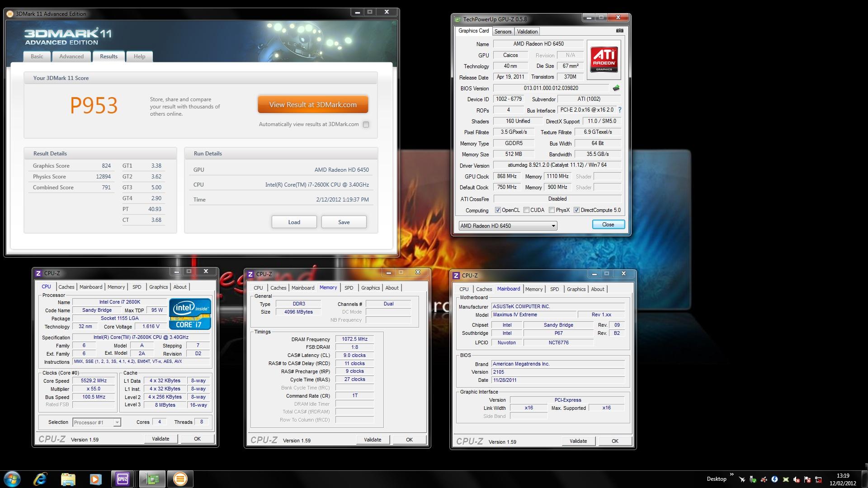Select Caches tab in left CPU-Z window

point(66,287)
